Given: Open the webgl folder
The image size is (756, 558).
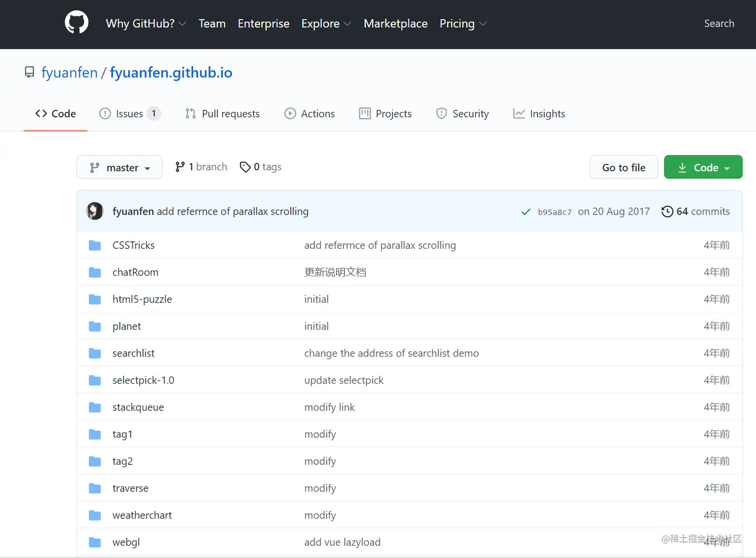Looking at the screenshot, I should coord(126,542).
